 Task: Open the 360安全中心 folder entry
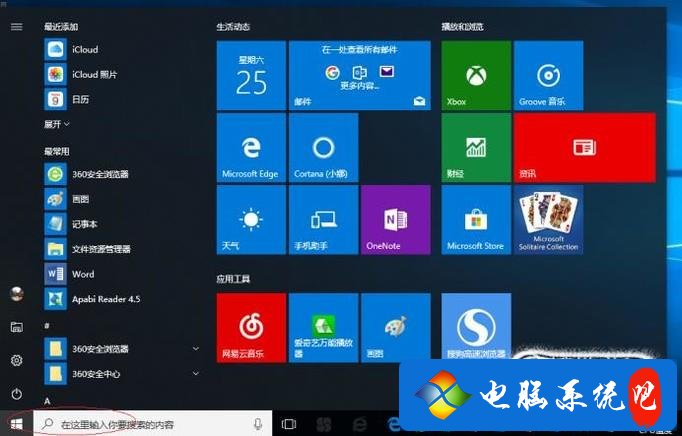click(122, 374)
